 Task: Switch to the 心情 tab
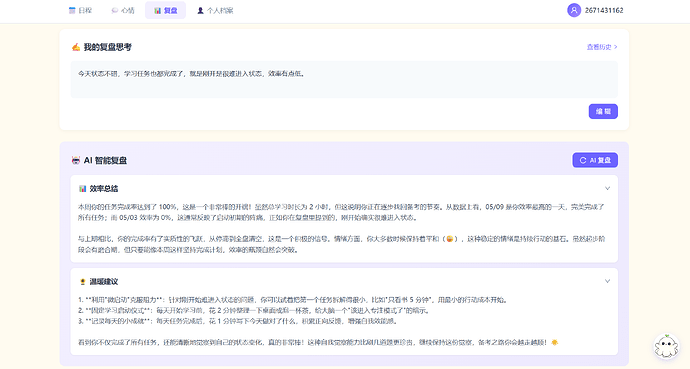[123, 10]
